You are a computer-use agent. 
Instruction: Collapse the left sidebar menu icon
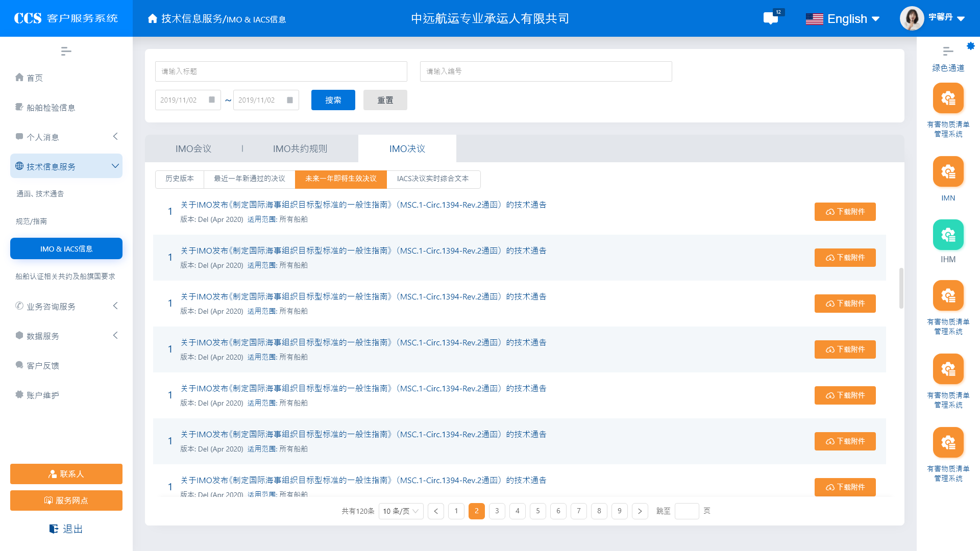[66, 51]
